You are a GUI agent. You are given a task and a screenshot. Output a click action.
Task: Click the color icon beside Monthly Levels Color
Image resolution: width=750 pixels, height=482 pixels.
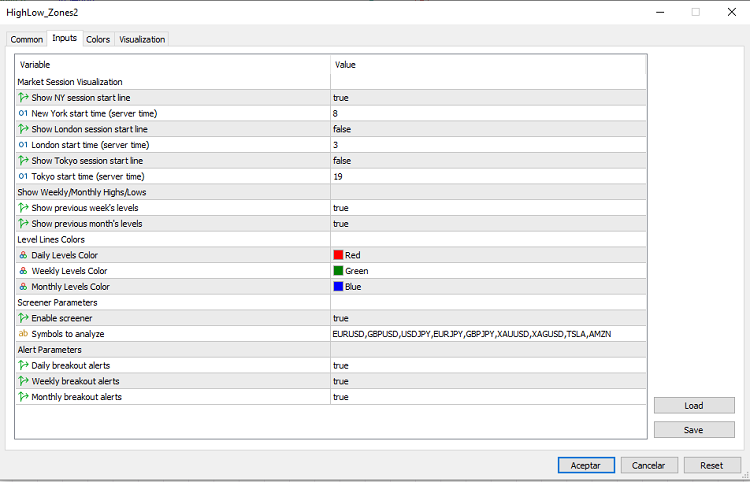(23, 287)
